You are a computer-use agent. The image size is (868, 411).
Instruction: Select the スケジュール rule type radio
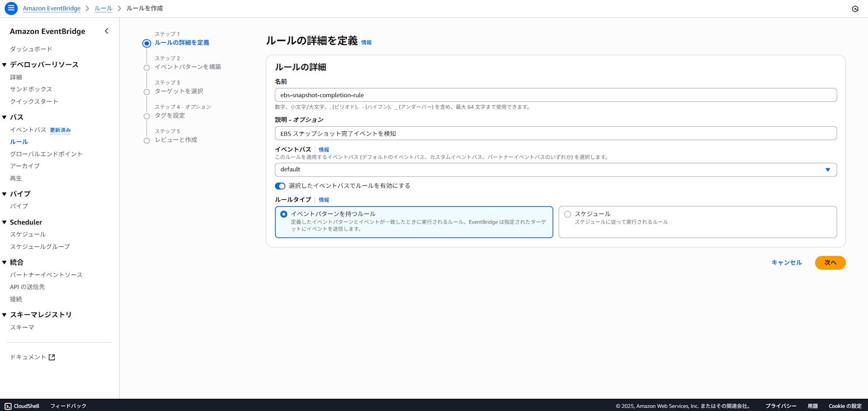tap(567, 214)
